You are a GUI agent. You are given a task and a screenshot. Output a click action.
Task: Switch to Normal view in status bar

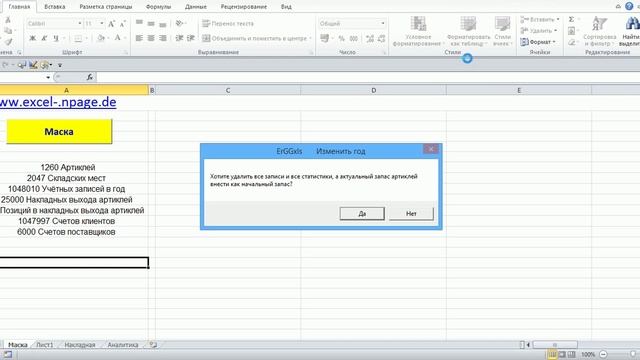click(552, 354)
